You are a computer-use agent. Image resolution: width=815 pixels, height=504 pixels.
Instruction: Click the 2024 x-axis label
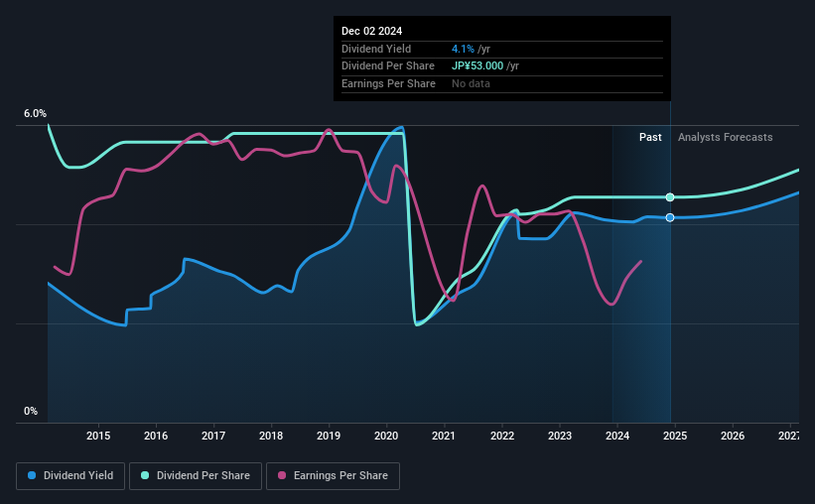(617, 436)
